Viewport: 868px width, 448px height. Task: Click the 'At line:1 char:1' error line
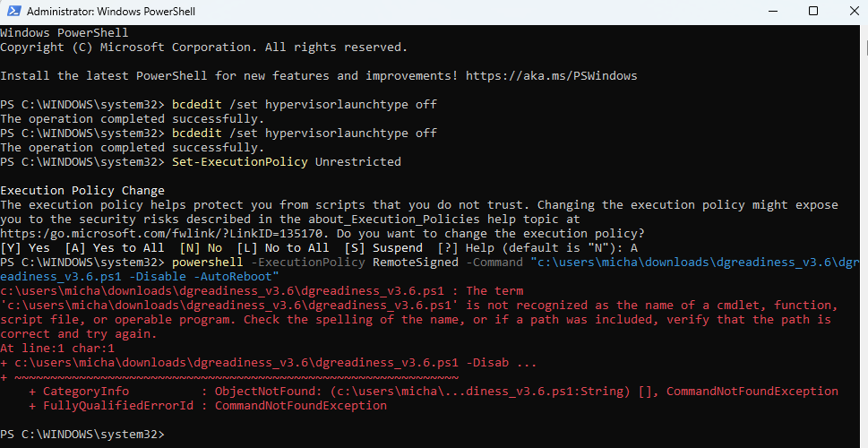(57, 349)
